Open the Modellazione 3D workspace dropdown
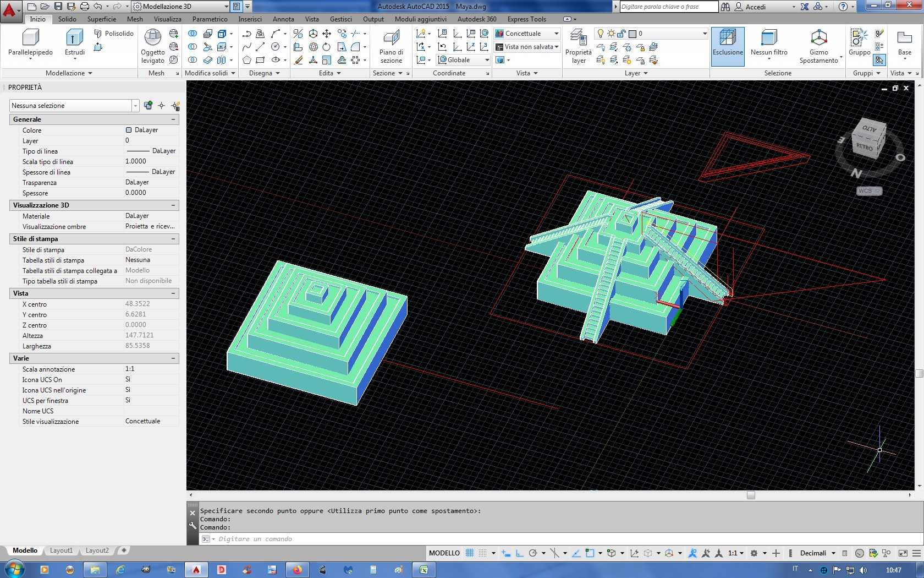 pos(180,7)
